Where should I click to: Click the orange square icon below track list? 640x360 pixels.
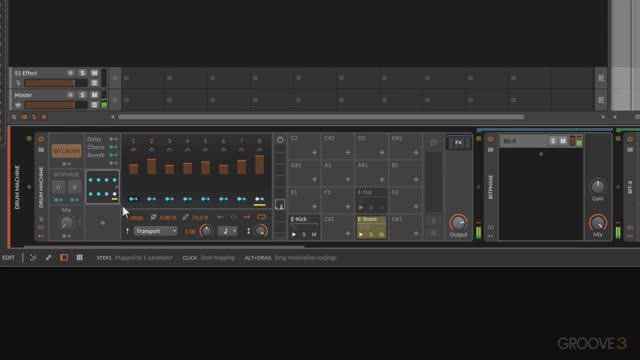click(24, 117)
